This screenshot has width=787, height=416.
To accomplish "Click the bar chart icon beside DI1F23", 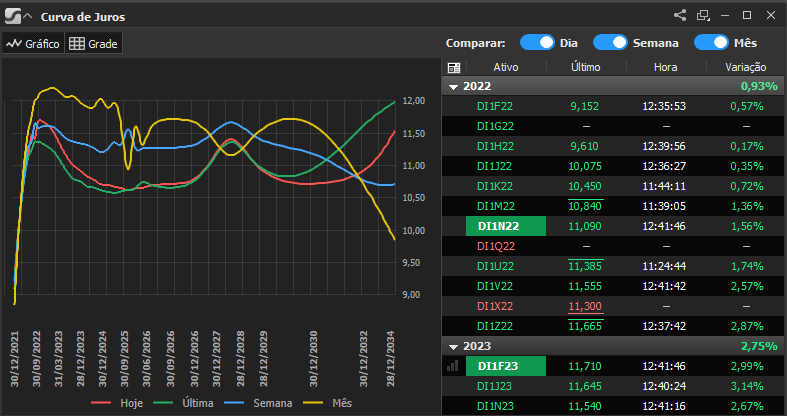I will point(454,366).
